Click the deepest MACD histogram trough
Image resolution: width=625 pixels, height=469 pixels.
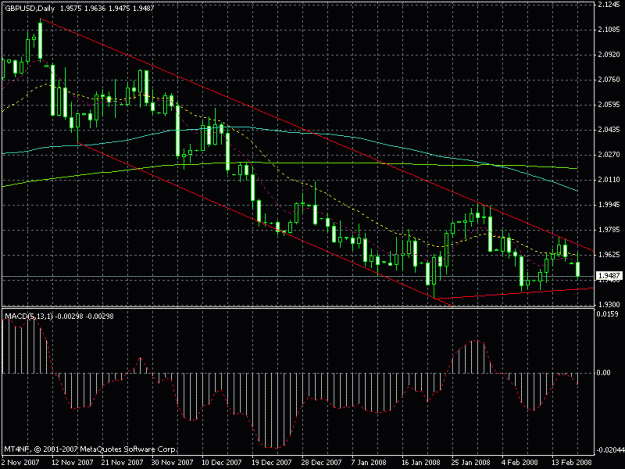pyautogui.click(x=276, y=410)
